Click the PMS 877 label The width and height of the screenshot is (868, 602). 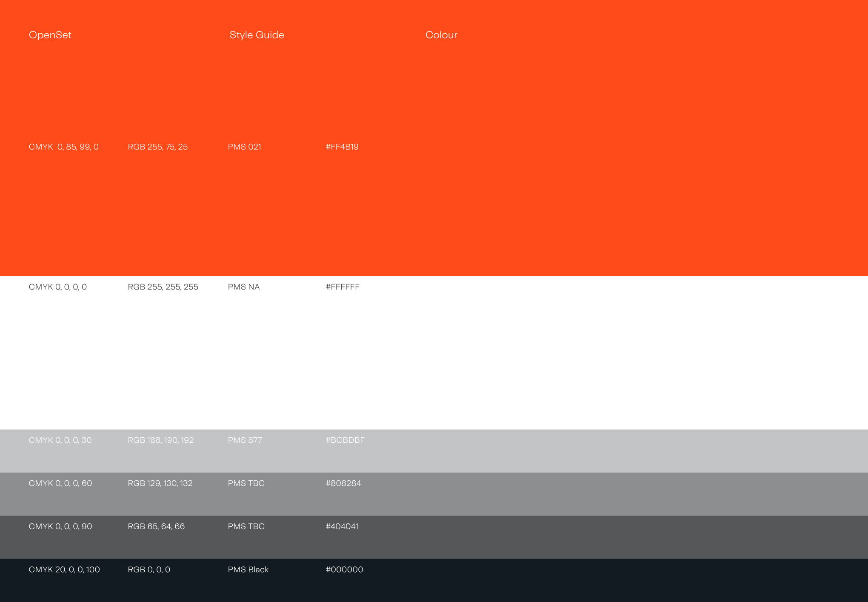pos(245,440)
